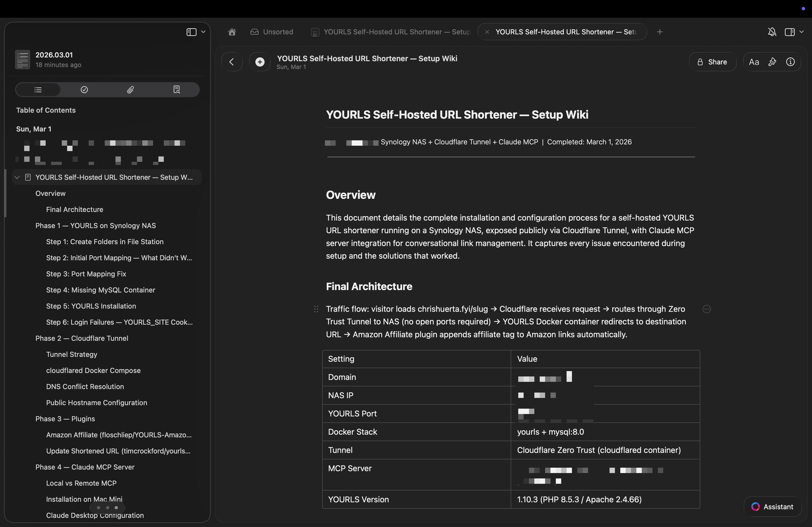
Task: Click the Share button
Action: [x=713, y=62]
